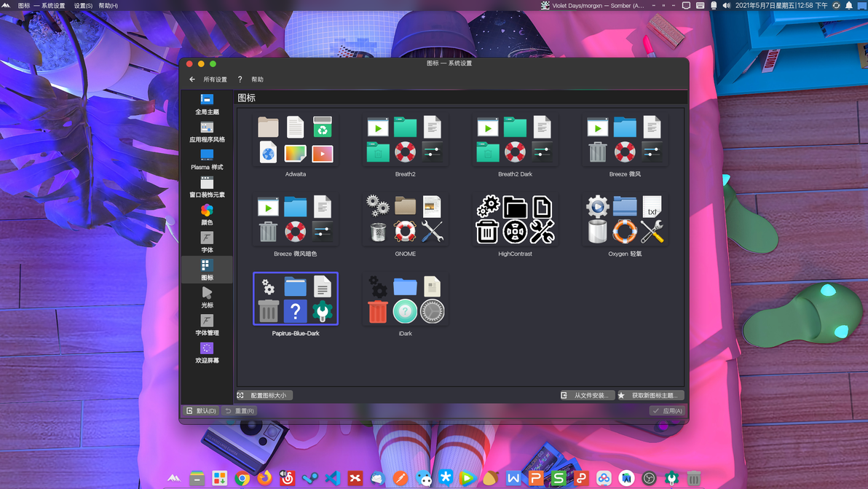Open the 欢迎屏幕 splash screen section
The image size is (868, 489).
coord(207,353)
